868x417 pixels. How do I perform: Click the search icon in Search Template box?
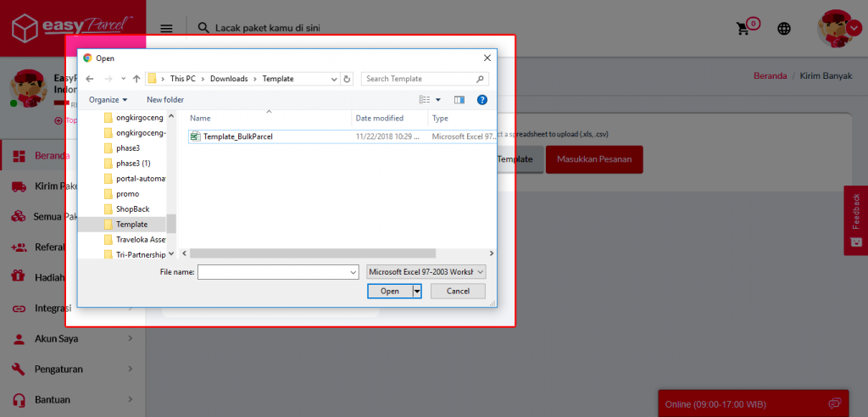481,79
